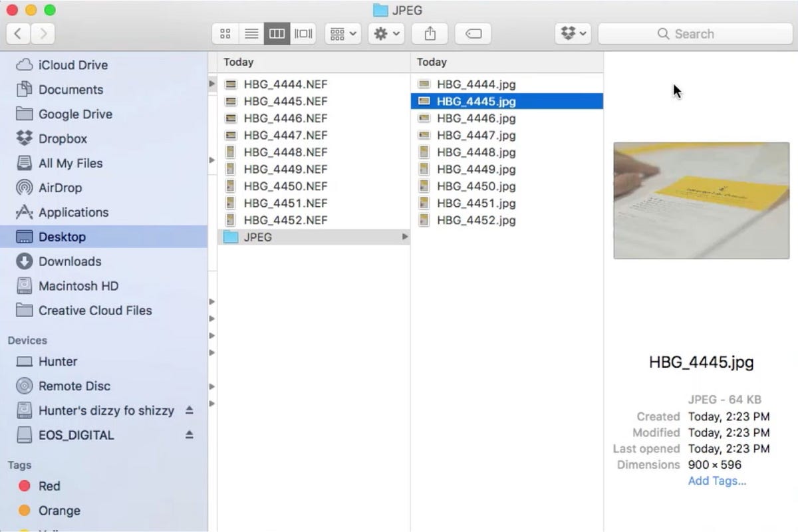Switch to icon view
Image resolution: width=798 pixels, height=532 pixels.
coord(225,33)
